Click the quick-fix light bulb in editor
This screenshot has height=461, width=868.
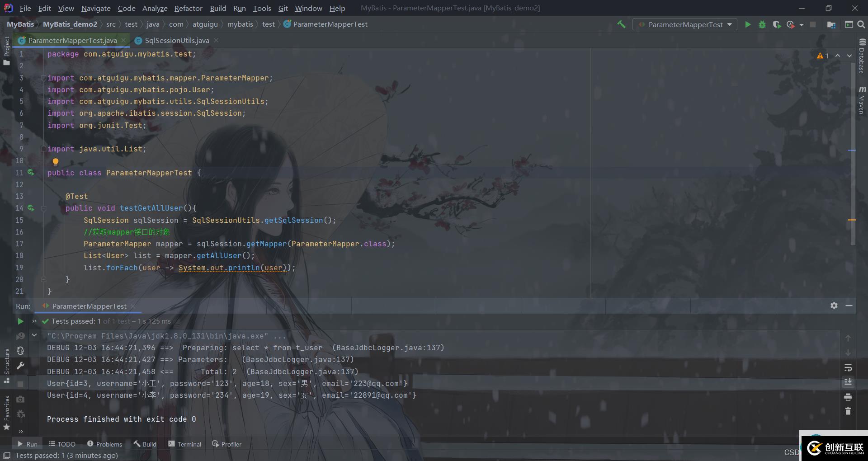[56, 162]
